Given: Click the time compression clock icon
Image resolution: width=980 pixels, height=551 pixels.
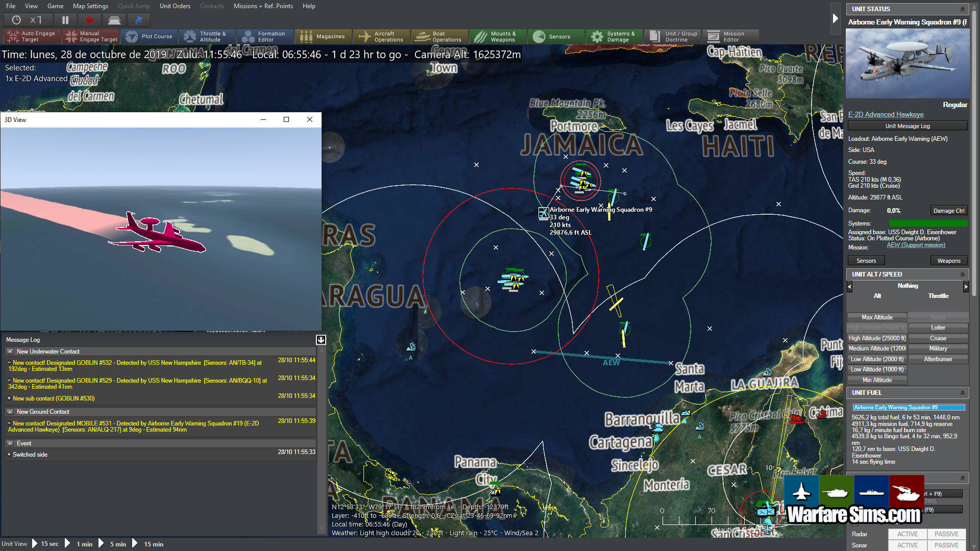Looking at the screenshot, I should coord(16,20).
